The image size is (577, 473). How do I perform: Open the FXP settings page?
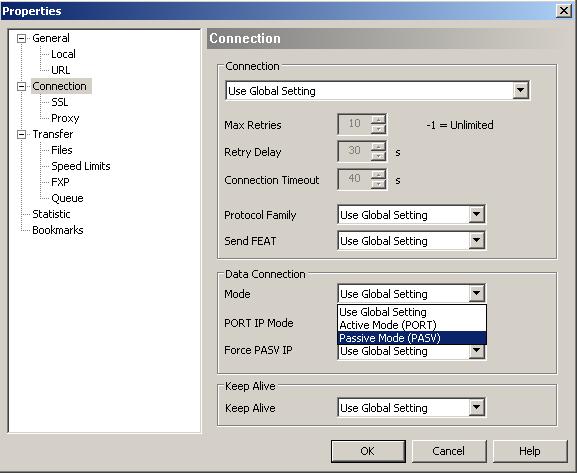[60, 182]
